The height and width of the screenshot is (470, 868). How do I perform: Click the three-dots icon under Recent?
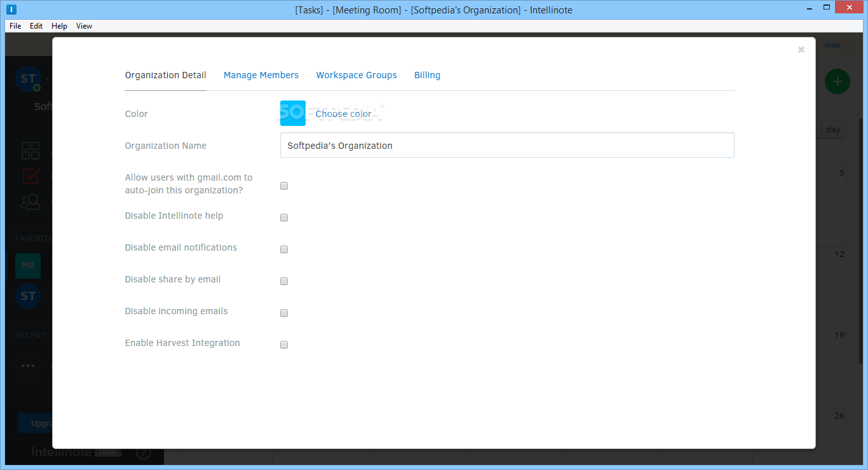click(x=28, y=366)
